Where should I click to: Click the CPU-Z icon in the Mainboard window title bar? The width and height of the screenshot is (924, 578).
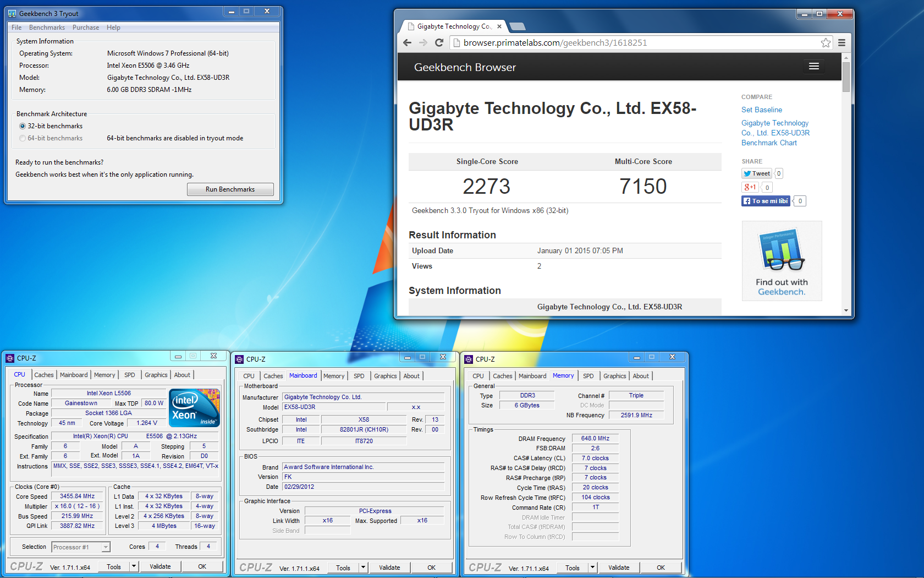239,359
